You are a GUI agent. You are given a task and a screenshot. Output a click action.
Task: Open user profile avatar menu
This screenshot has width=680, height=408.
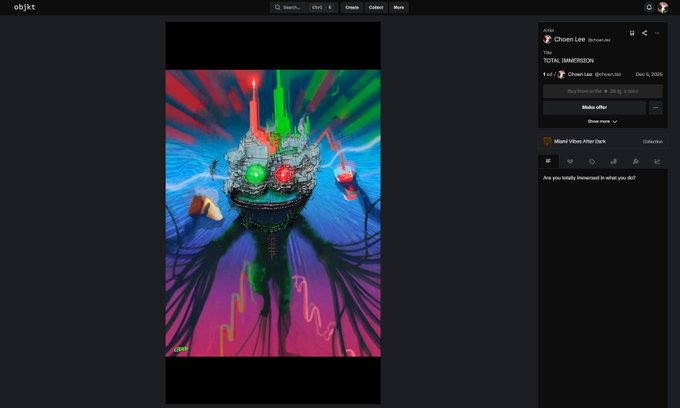coord(663,7)
